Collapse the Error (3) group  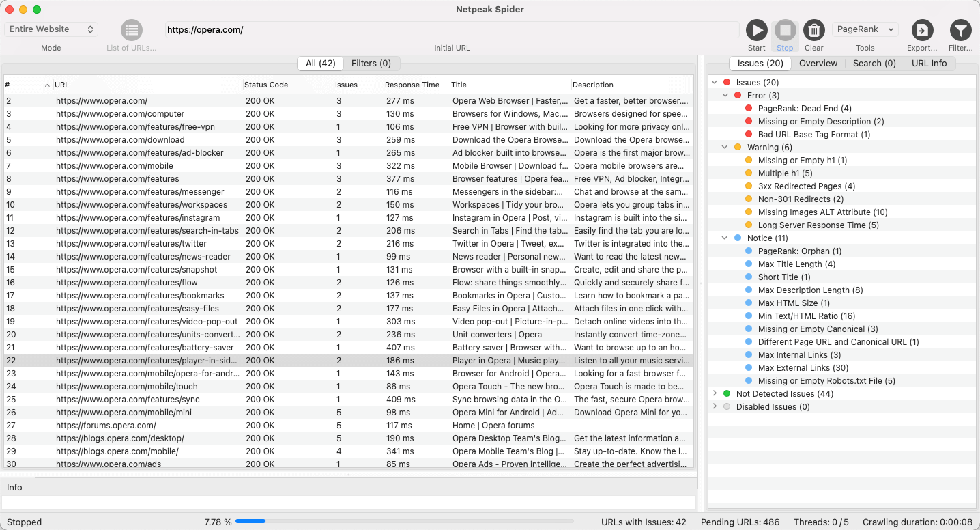(725, 96)
